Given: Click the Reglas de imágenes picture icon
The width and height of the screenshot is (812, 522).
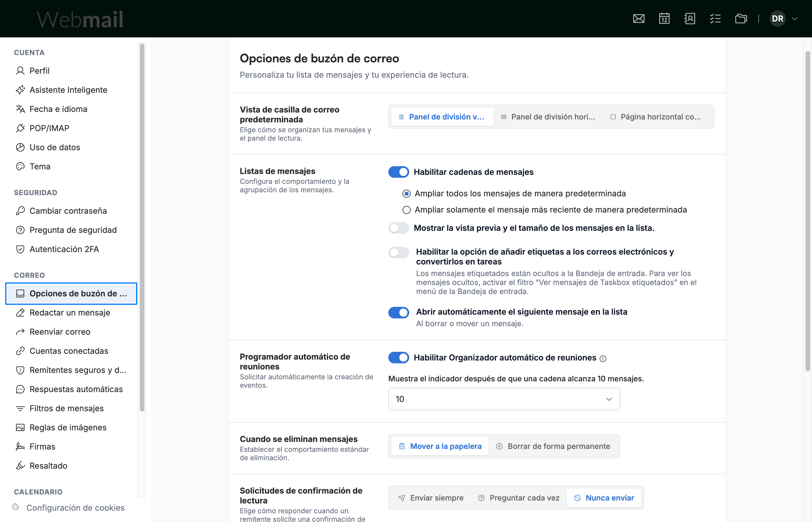Looking at the screenshot, I should (20, 427).
